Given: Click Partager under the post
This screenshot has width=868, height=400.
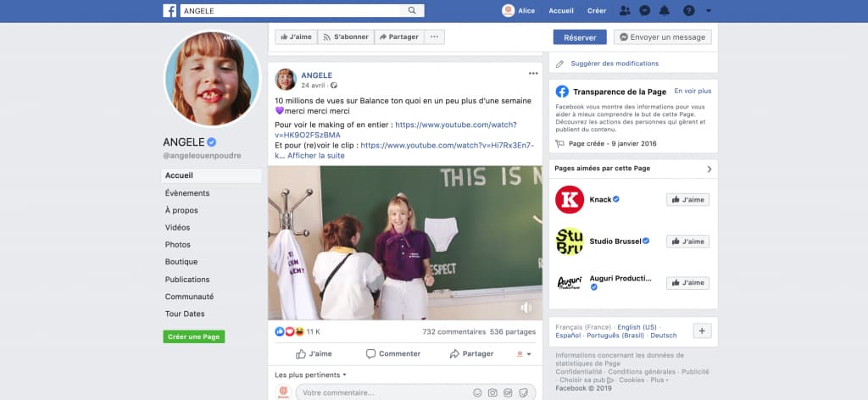Looking at the screenshot, I should click(x=471, y=353).
